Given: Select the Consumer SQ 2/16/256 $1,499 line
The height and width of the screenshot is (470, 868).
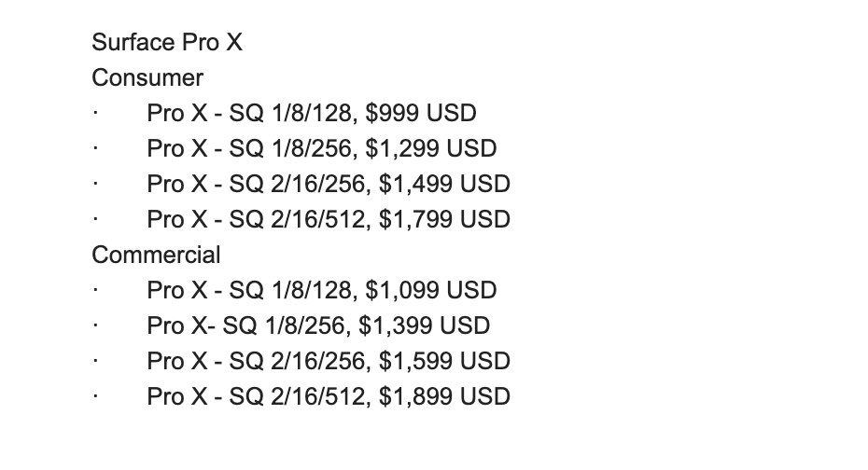Looking at the screenshot, I should (329, 184).
